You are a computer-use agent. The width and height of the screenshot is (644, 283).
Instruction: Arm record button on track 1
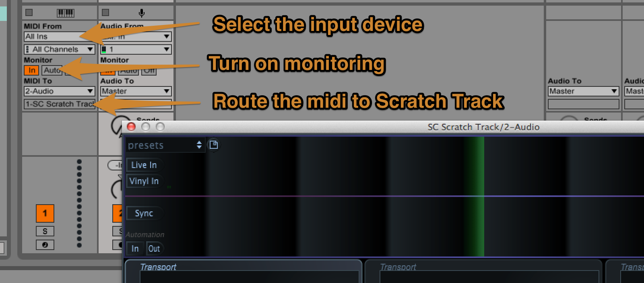pos(45,245)
